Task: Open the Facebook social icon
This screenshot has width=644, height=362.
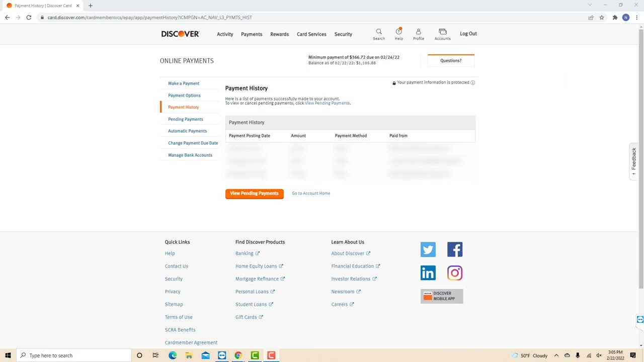Action: click(x=455, y=250)
